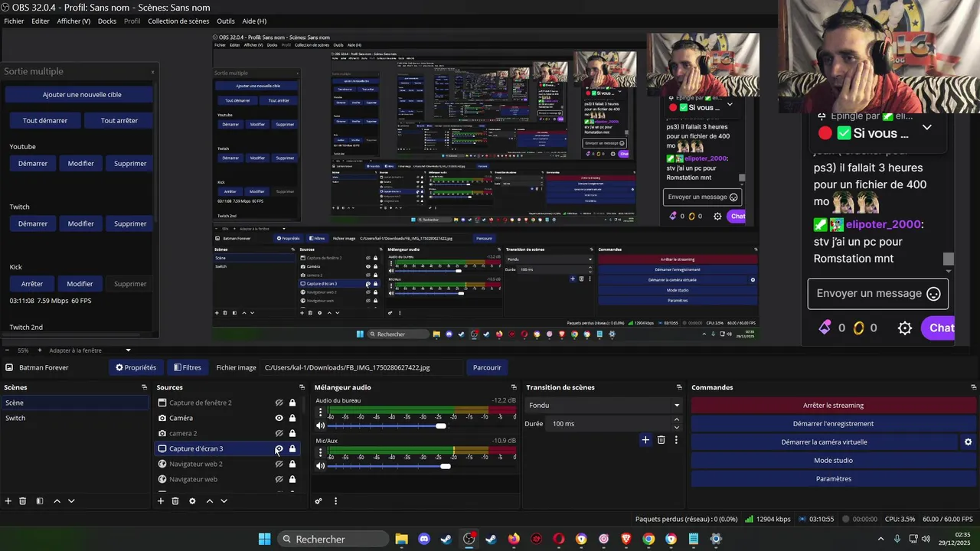Open advanced audio properties gears icon

pos(318,501)
